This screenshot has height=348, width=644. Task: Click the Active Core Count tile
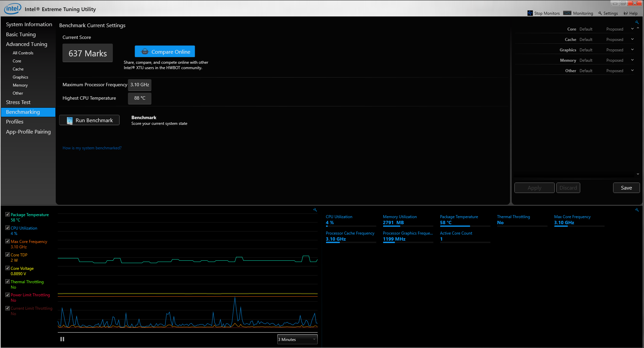point(465,237)
